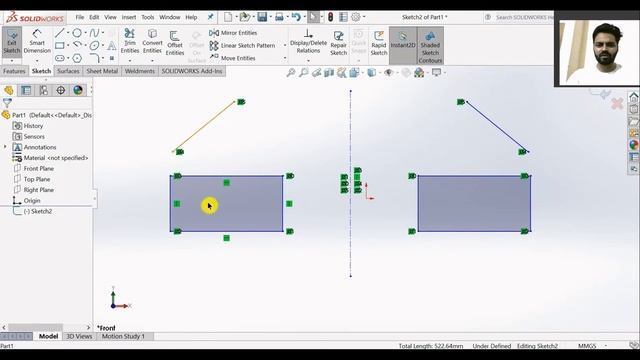Open the File menu
640x360 pixels.
(x=80, y=17)
